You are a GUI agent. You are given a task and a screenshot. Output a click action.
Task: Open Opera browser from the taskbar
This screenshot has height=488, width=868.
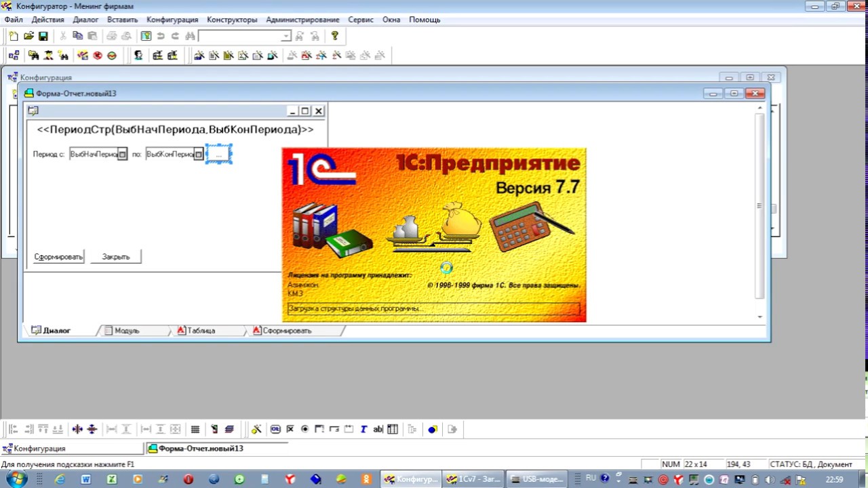point(189,479)
